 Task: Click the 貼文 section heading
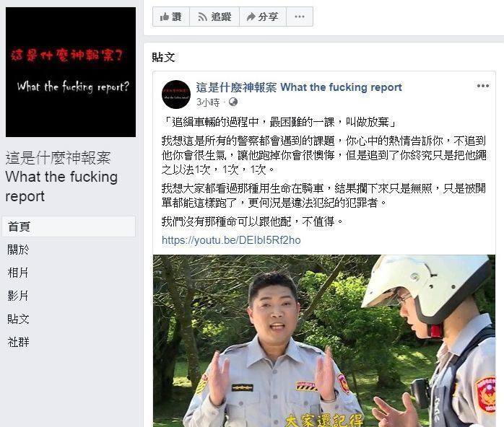[163, 57]
